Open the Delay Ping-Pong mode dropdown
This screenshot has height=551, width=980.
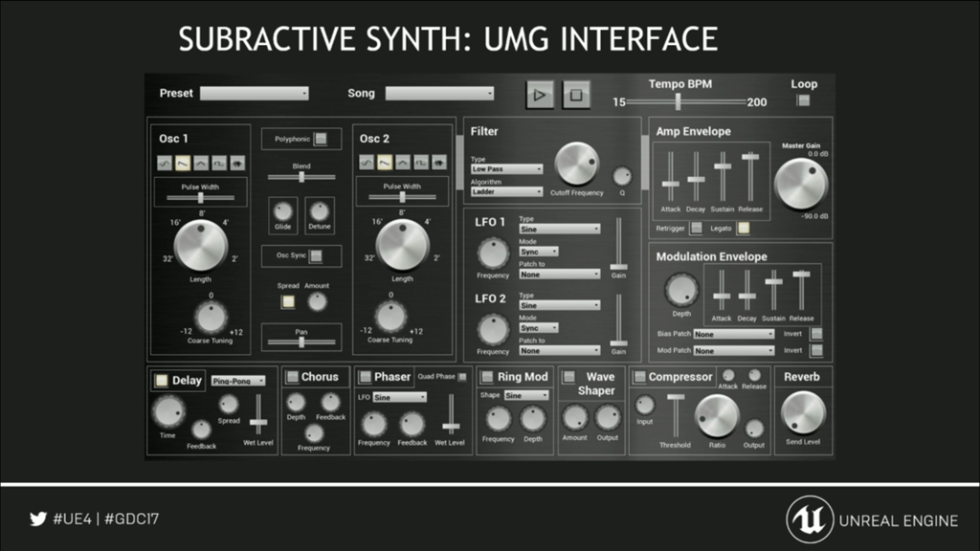pyautogui.click(x=238, y=381)
